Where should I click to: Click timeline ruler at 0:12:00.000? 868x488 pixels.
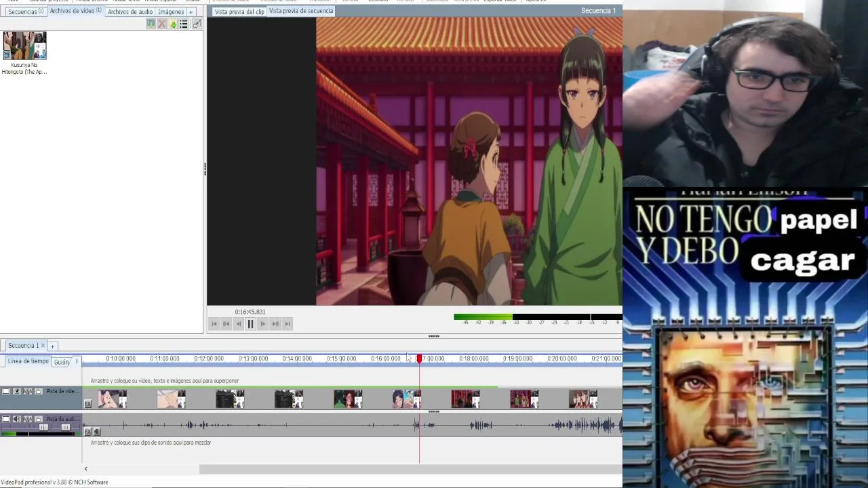tap(209, 359)
